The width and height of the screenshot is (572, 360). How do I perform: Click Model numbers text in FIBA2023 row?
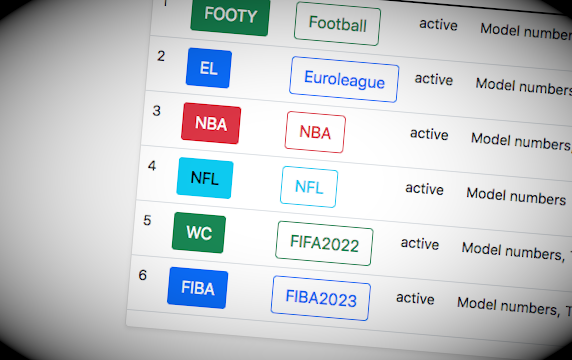(x=507, y=306)
